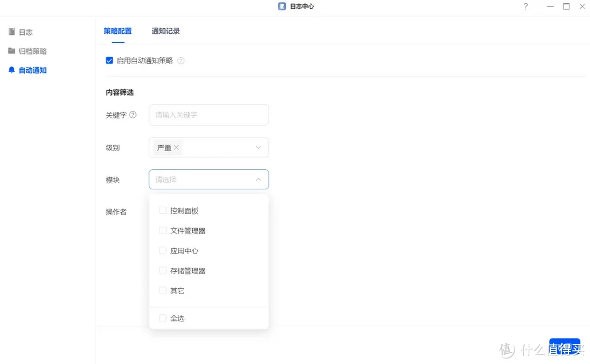Select the 策略配置 tab

[117, 31]
